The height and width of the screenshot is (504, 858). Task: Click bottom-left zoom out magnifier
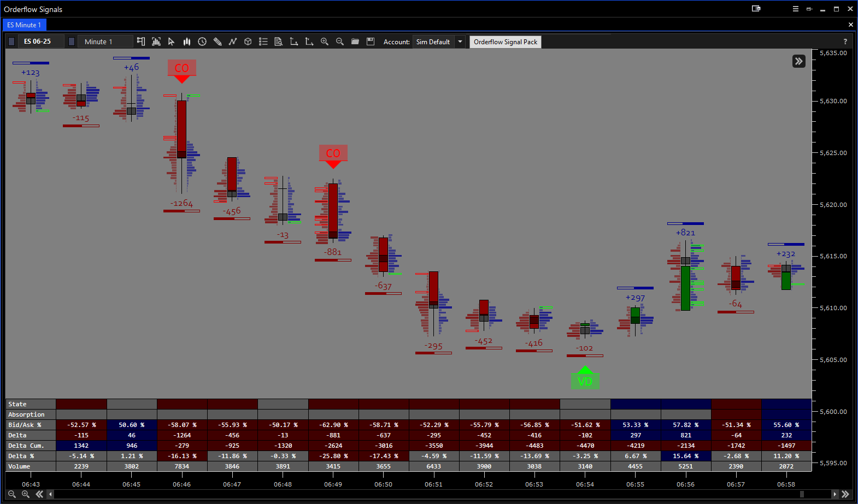point(12,494)
